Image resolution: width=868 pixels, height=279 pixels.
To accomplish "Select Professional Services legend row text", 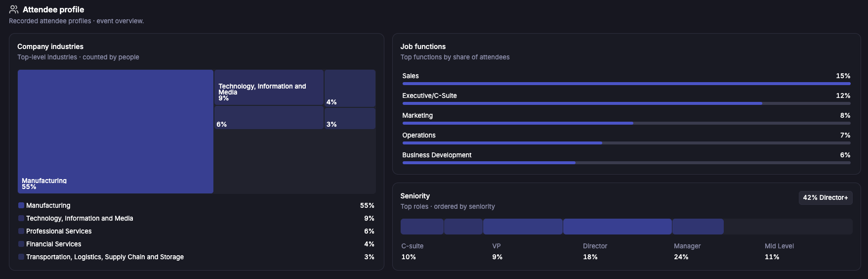I will [x=59, y=231].
